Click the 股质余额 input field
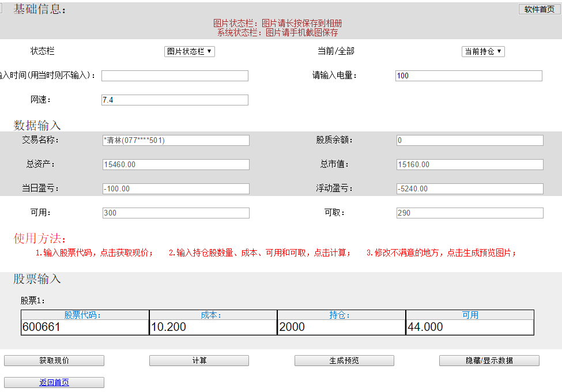 [x=470, y=141]
